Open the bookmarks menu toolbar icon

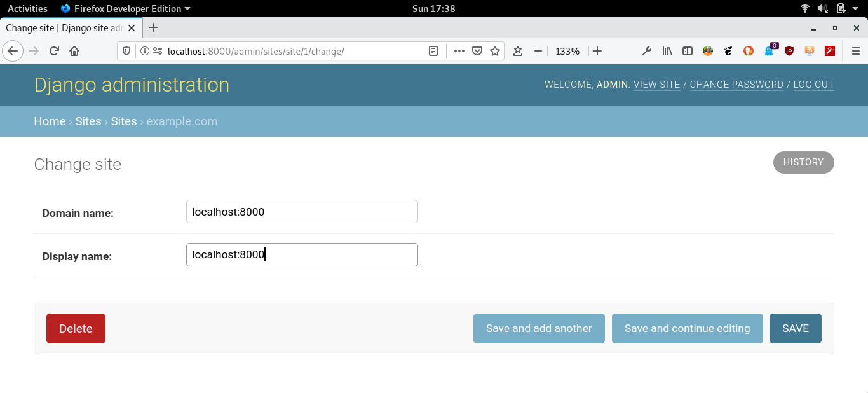(518, 51)
